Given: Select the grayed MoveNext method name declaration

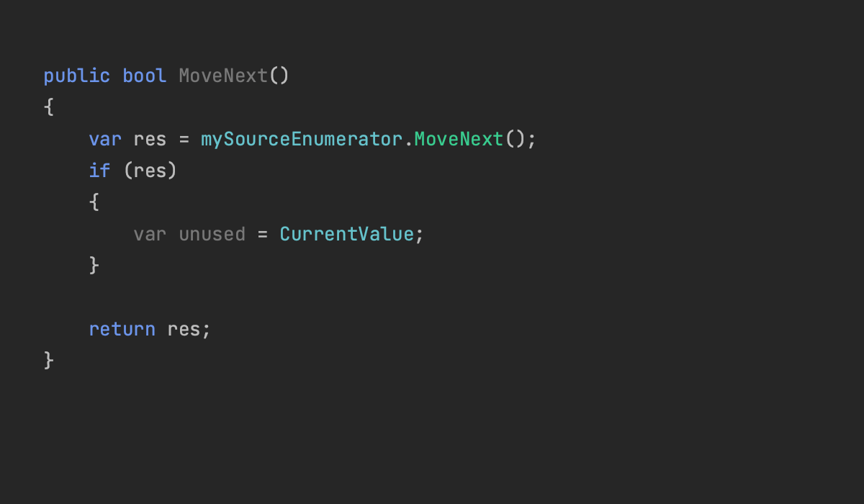Looking at the screenshot, I should point(223,76).
